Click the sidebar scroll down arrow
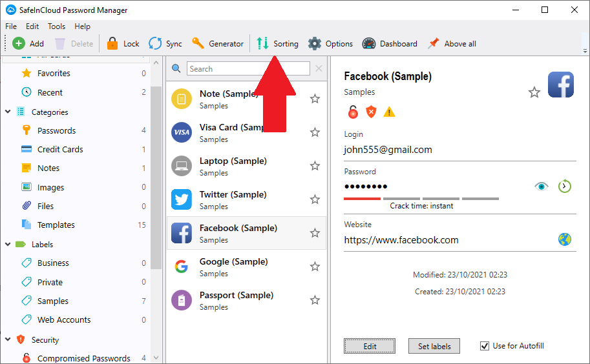The width and height of the screenshot is (590, 364). tap(156, 358)
